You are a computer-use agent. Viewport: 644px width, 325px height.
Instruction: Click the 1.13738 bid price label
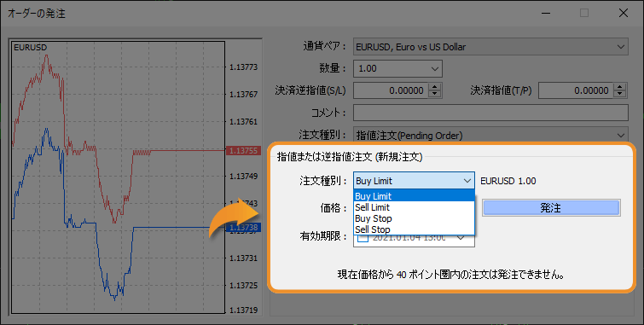[244, 227]
